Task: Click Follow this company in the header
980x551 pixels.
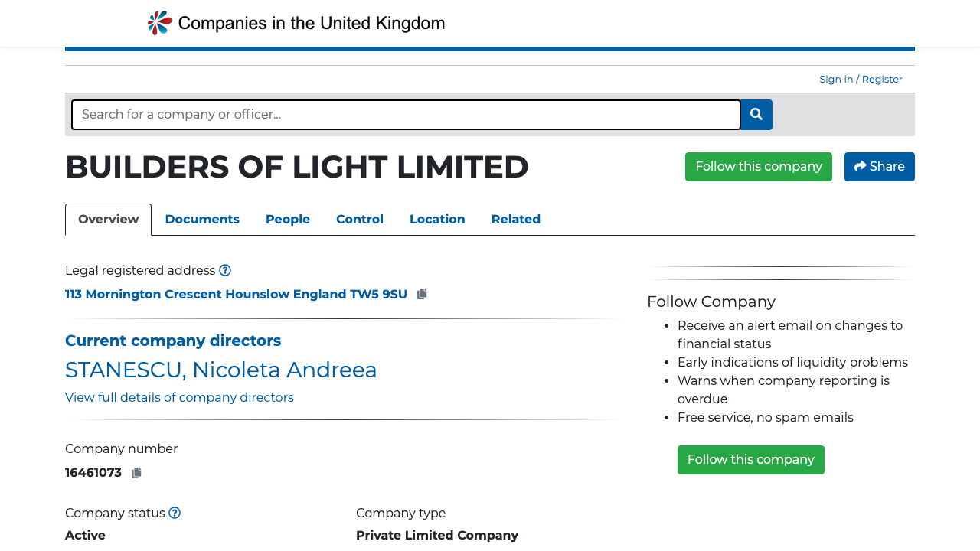Action: [758, 166]
